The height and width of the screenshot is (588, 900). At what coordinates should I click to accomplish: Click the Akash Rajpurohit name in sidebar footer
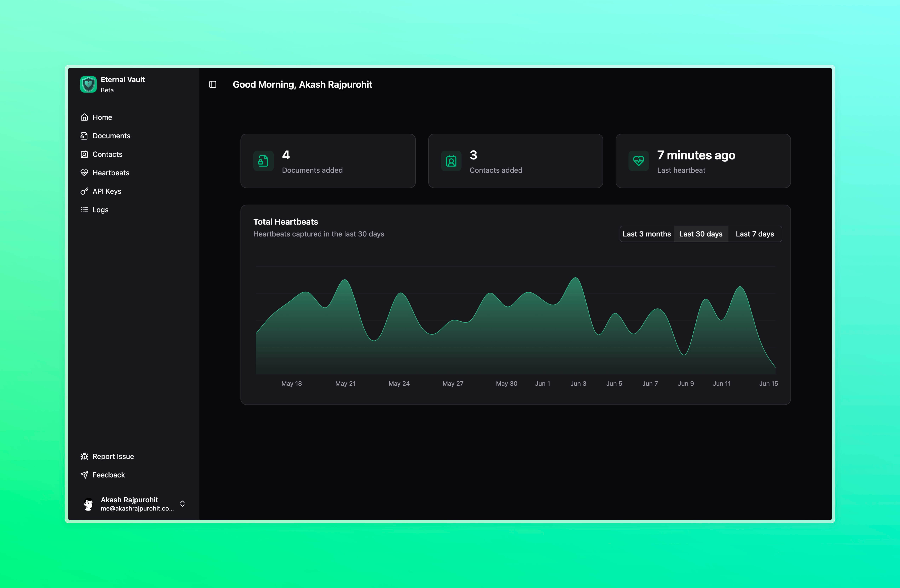129,500
